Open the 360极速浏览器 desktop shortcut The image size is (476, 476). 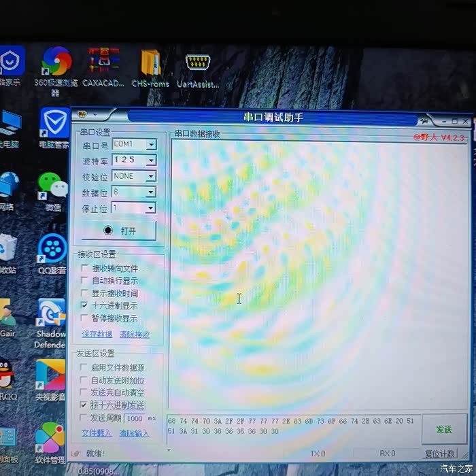(x=56, y=62)
